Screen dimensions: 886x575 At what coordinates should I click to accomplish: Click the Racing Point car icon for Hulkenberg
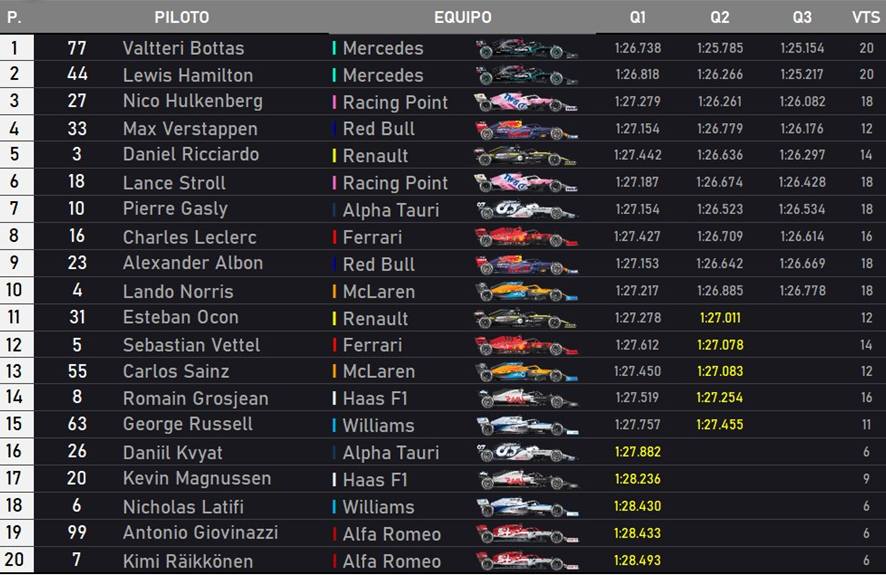coord(527,102)
